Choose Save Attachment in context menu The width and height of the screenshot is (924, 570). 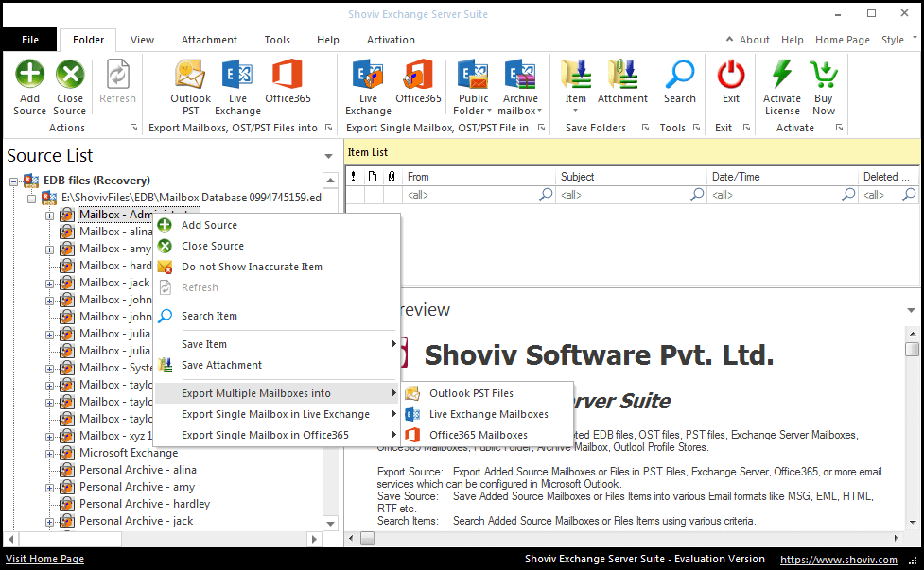(277, 365)
